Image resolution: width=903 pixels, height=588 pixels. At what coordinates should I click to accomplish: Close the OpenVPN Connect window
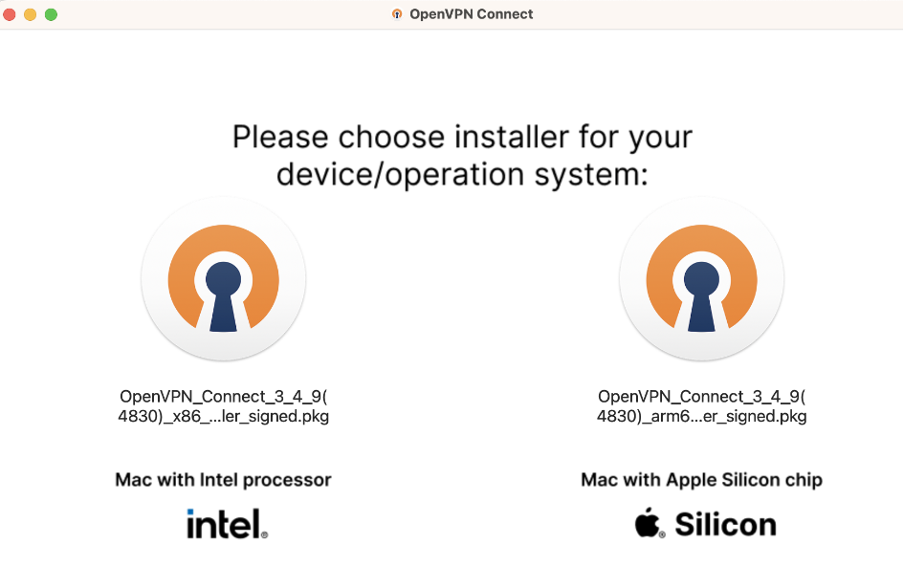tap(10, 14)
